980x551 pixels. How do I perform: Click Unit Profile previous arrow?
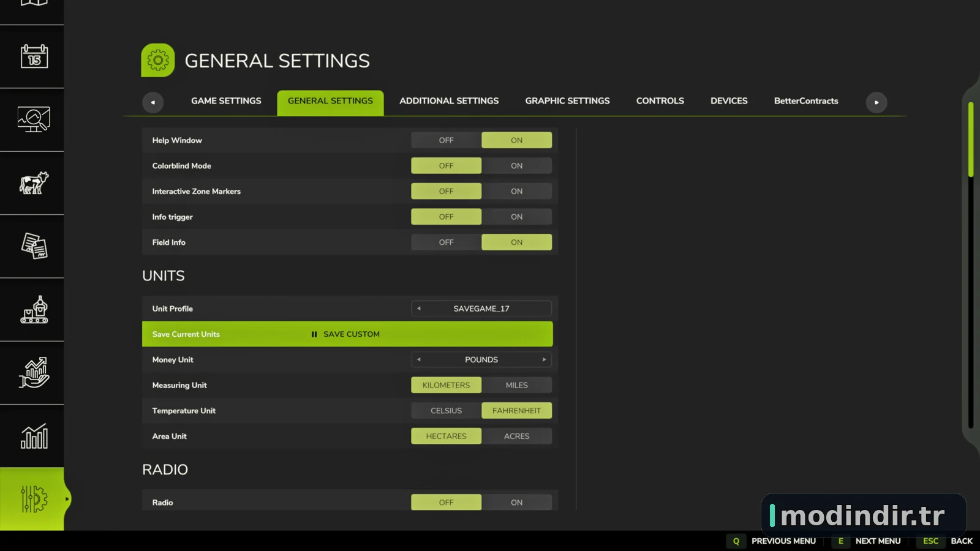[x=419, y=309]
